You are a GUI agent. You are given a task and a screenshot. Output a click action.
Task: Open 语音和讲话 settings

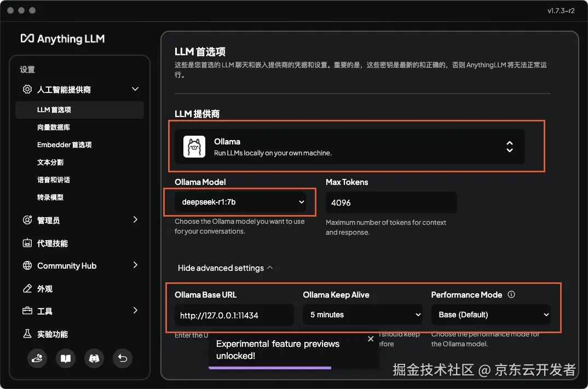tap(54, 180)
